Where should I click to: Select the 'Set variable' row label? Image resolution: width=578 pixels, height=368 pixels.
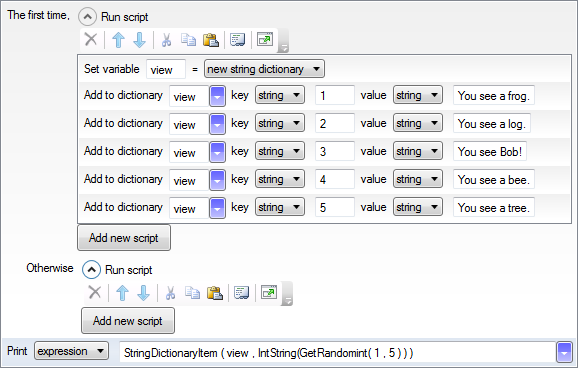(x=112, y=69)
